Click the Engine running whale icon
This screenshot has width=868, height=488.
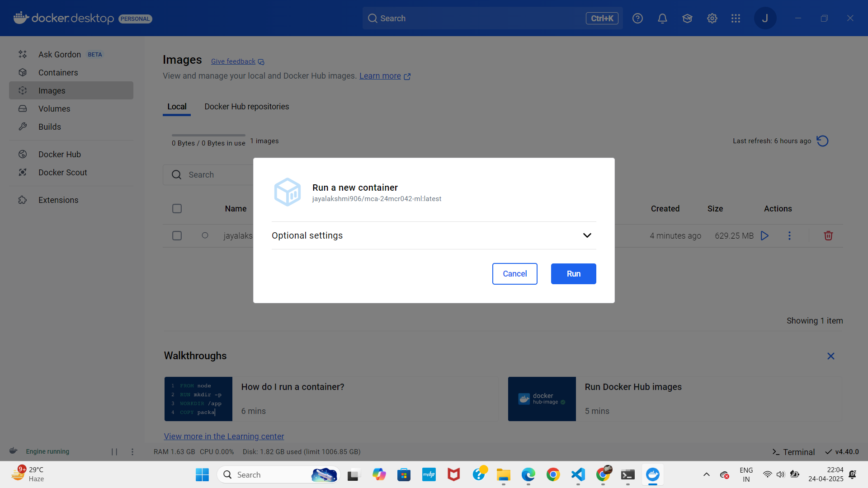14,451
